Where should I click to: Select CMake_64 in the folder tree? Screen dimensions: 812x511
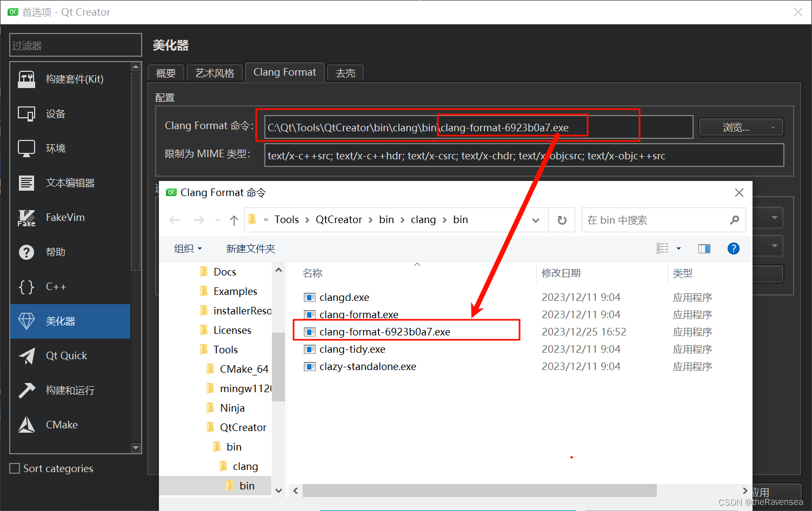[244, 369]
